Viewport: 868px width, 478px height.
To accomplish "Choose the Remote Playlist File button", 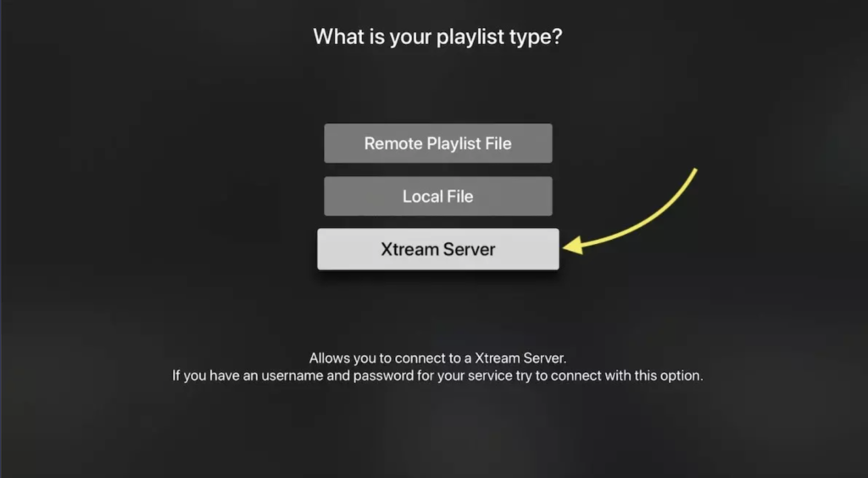I will point(438,143).
